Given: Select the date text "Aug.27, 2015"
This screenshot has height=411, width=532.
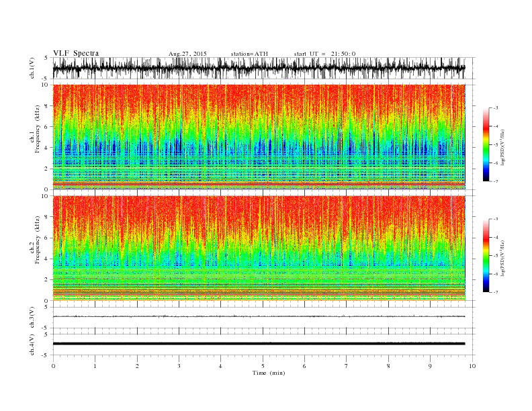Looking at the screenshot, I should coord(187,54).
